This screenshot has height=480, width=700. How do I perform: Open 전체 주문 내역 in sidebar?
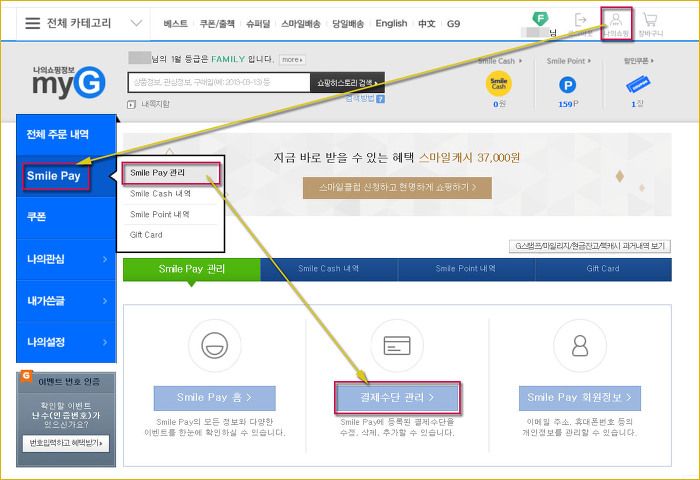[x=66, y=134]
